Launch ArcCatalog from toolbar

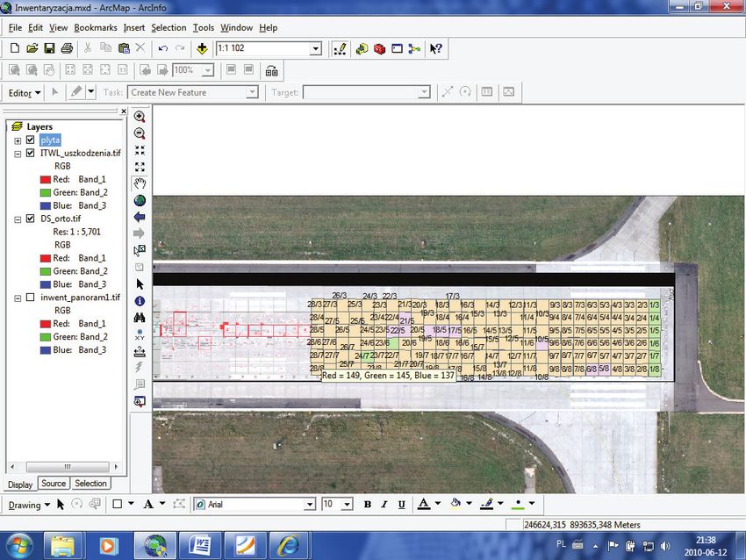coord(362,48)
